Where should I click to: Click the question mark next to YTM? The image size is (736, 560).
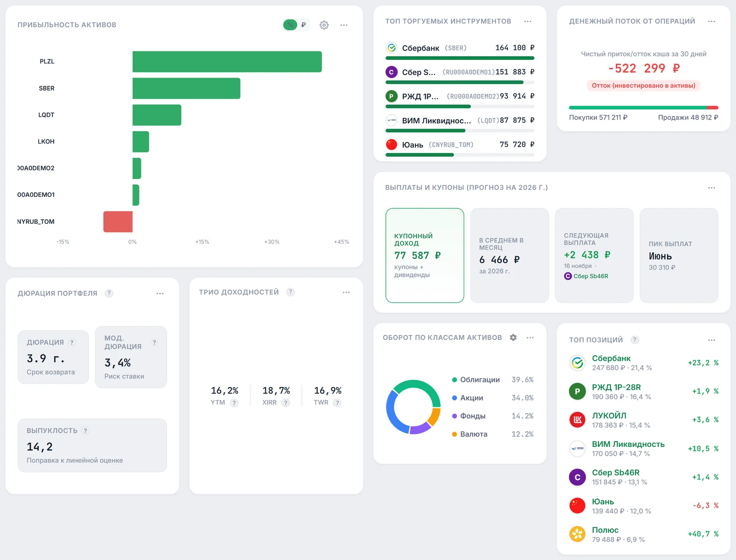pos(234,403)
